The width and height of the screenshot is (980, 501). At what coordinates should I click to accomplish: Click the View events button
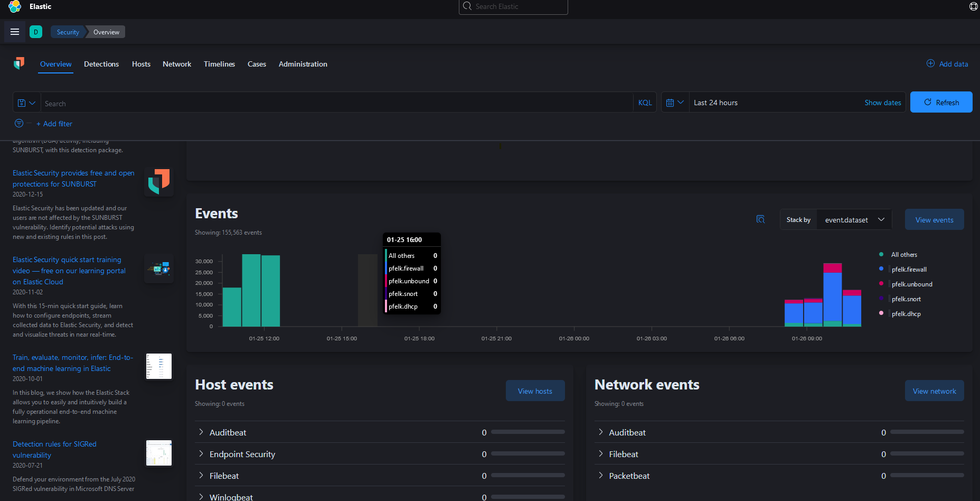coord(935,220)
